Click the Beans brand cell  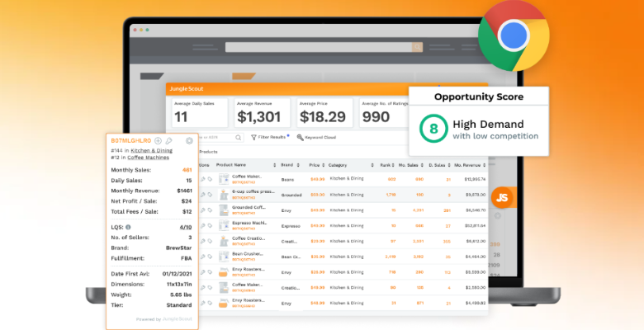click(287, 179)
